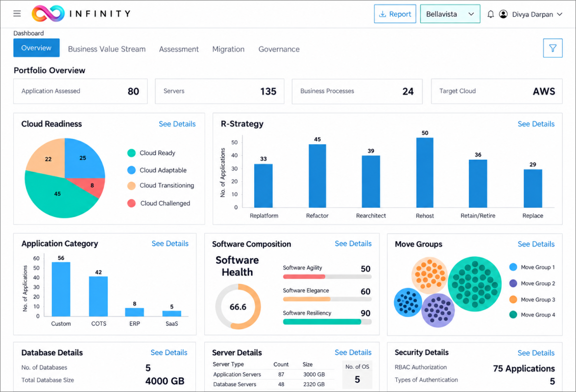Download the Report
The width and height of the screenshot is (576, 392).
click(x=395, y=14)
